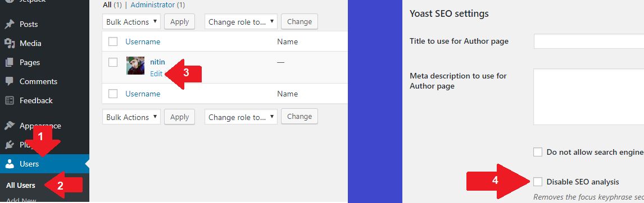Click the Pages icon in sidebar
The width and height of the screenshot is (644, 203).
click(x=9, y=62)
